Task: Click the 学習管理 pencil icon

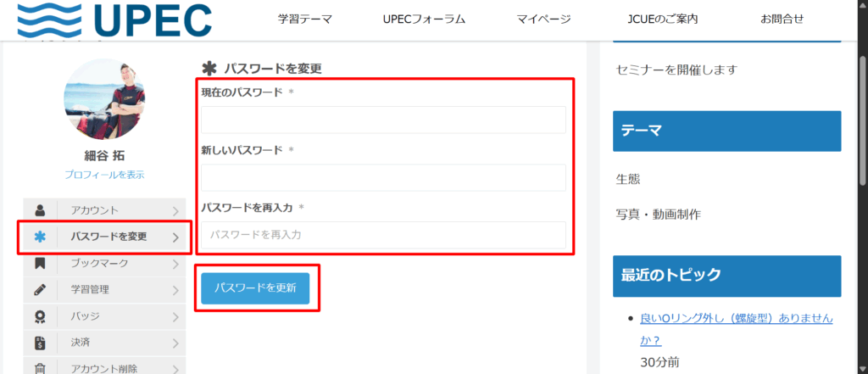Action: click(x=40, y=289)
